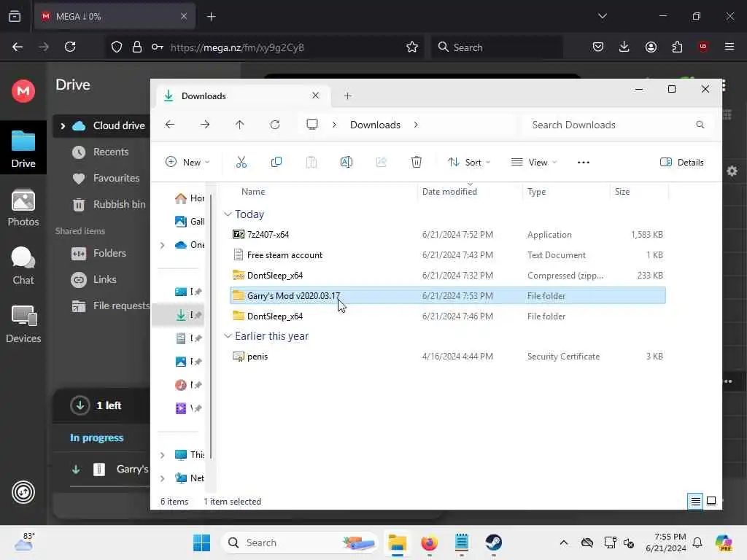
Task: Add a new File Explorer tab
Action: click(x=348, y=96)
